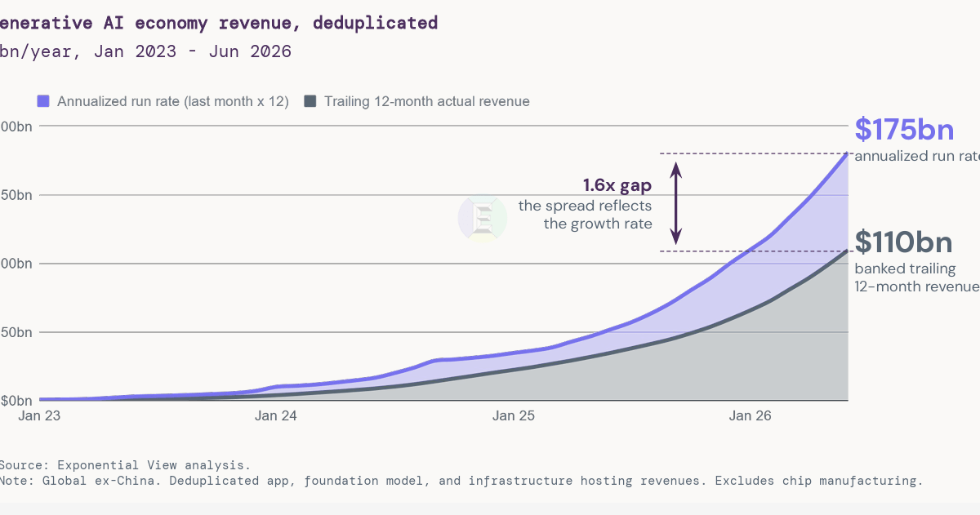The image size is (980, 515).
Task: Click the 1.6x gap annotation text
Action: coord(617,185)
